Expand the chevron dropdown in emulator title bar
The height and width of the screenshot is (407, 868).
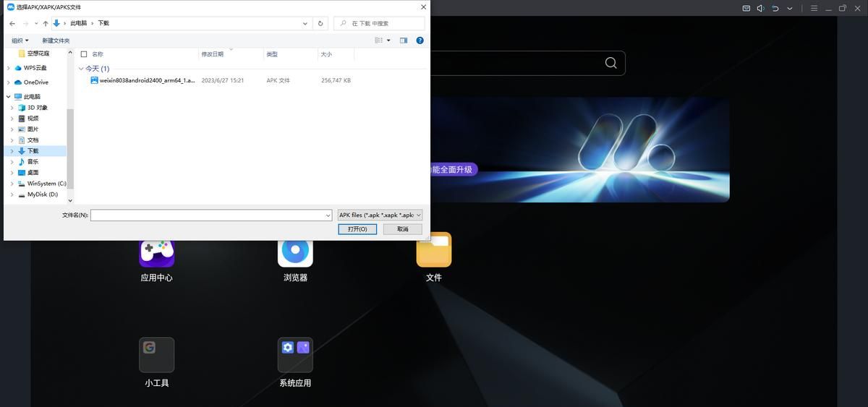790,9
